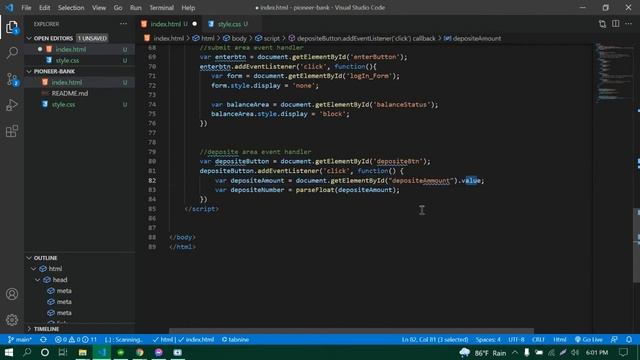
Task: Open the Edit menu
Action: point(44,8)
